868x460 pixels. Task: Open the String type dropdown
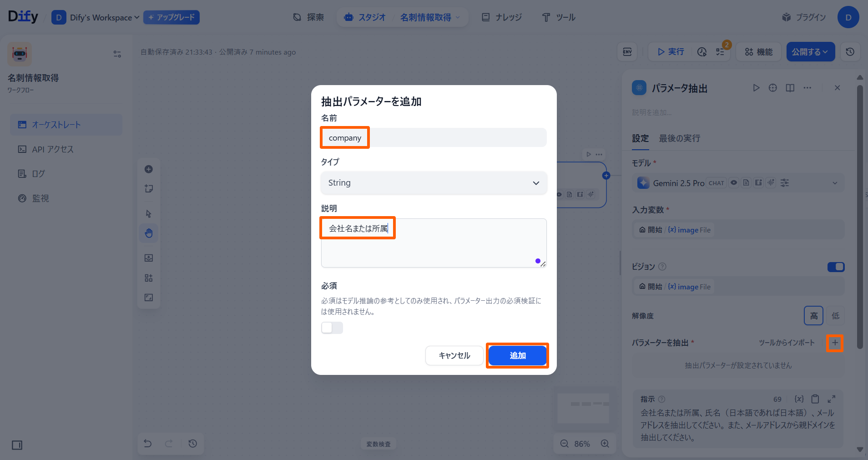pyautogui.click(x=433, y=183)
